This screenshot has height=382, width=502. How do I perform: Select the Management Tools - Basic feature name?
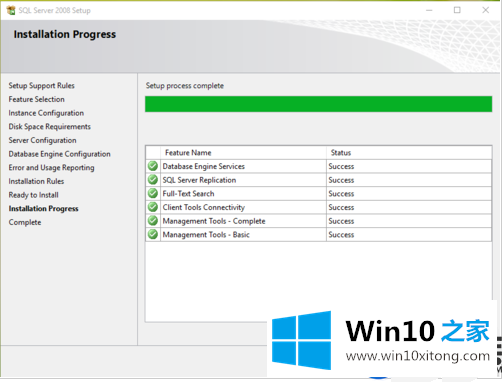coord(206,235)
